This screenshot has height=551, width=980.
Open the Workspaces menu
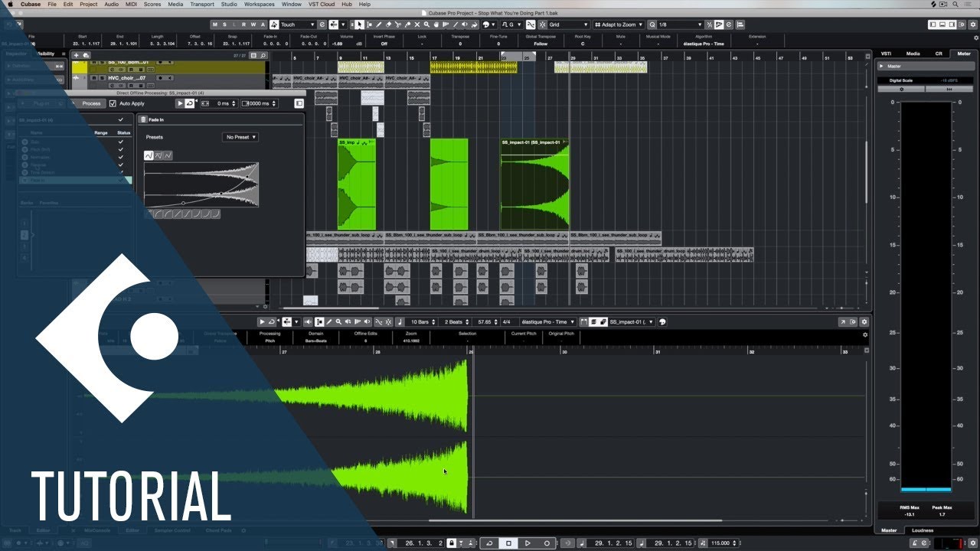click(260, 4)
